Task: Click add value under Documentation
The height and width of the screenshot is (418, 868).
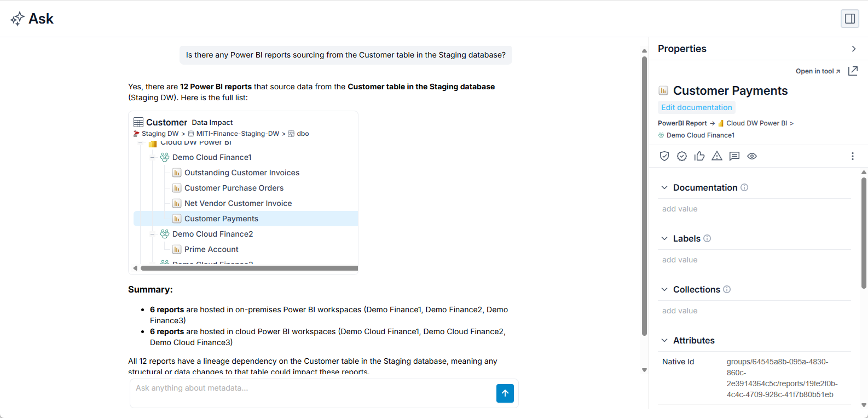Action: point(680,209)
